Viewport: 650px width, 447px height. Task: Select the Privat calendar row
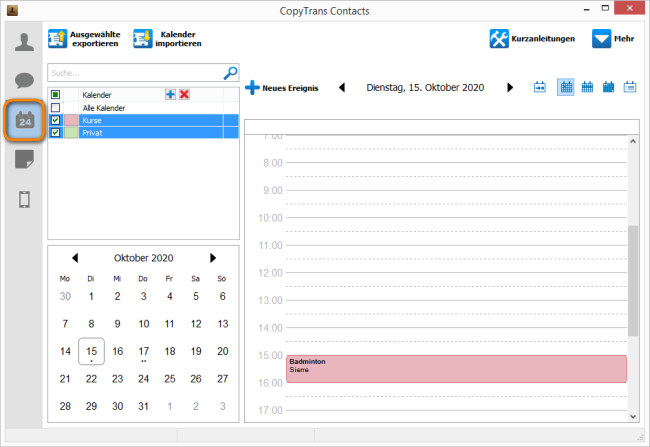tap(143, 133)
